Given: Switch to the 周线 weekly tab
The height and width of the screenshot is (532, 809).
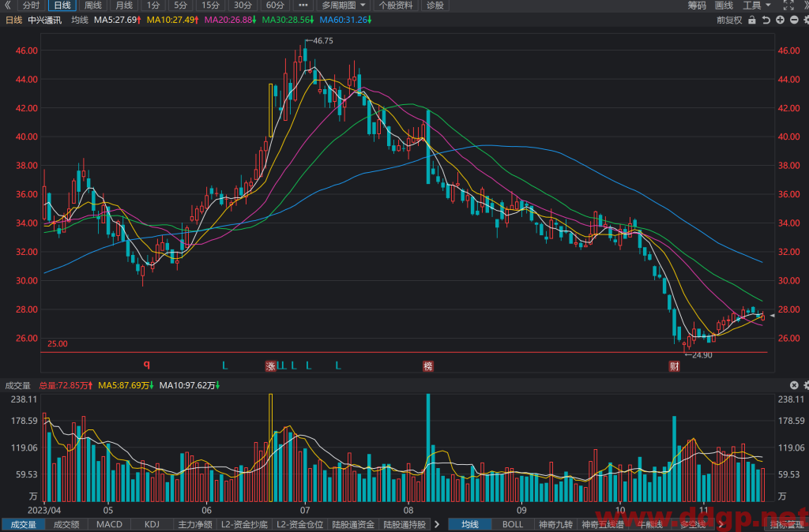Looking at the screenshot, I should [x=93, y=6].
